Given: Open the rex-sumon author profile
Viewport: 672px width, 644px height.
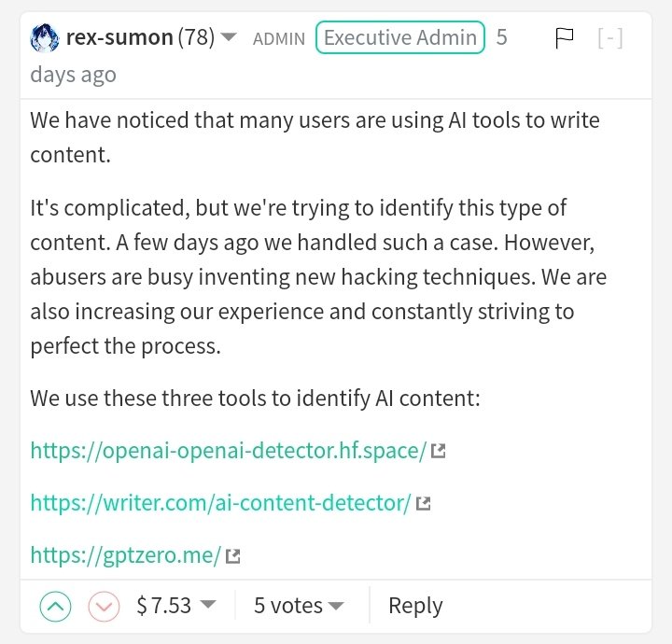Looking at the screenshot, I should [119, 38].
